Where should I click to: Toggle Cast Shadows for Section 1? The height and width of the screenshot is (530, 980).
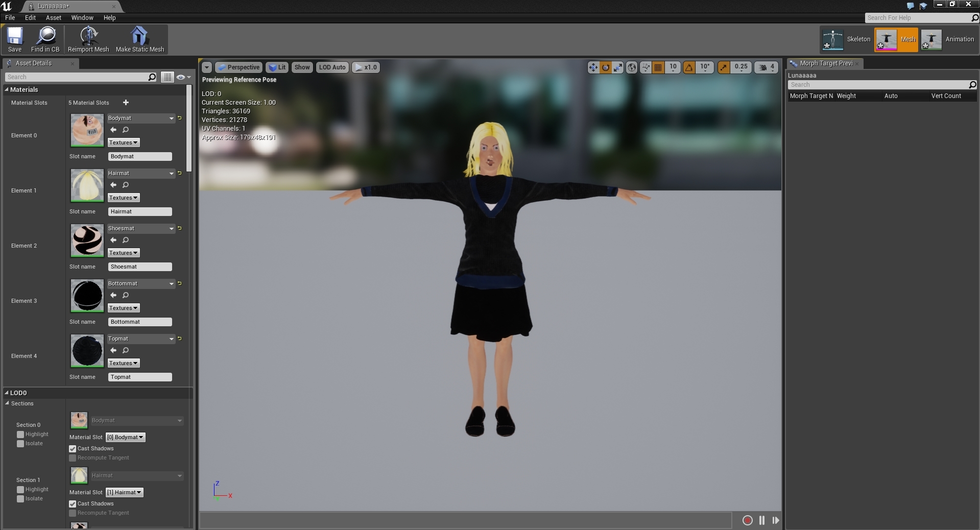click(x=73, y=504)
